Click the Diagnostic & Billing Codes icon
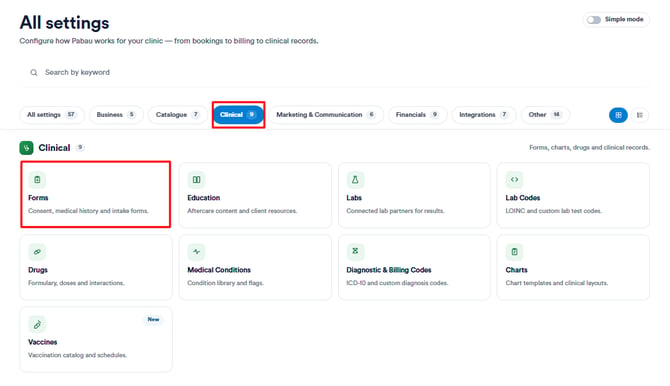Viewport: 670px width, 386px height. click(355, 252)
